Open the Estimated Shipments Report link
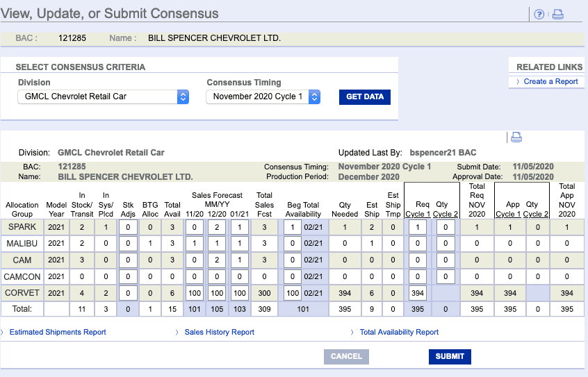 (x=58, y=332)
